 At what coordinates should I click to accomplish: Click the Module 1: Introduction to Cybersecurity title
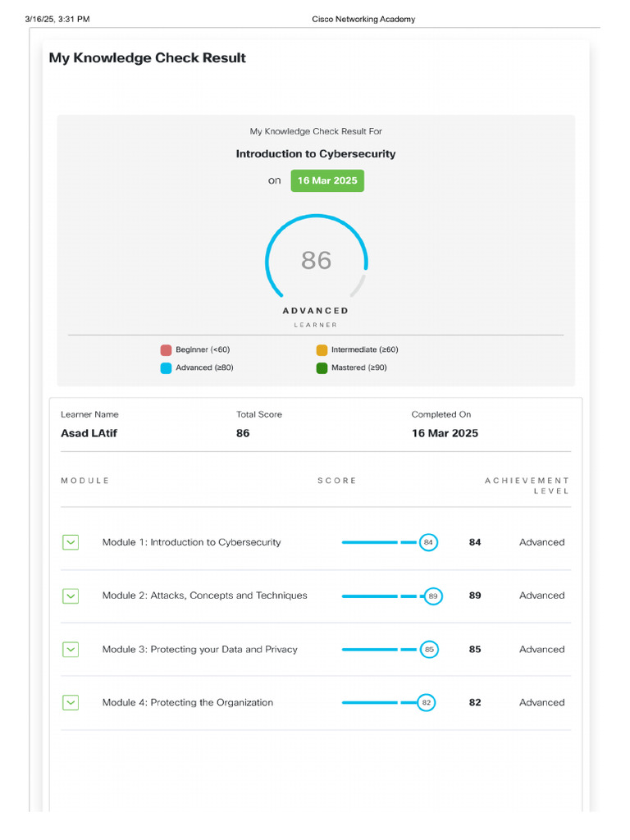coord(191,542)
